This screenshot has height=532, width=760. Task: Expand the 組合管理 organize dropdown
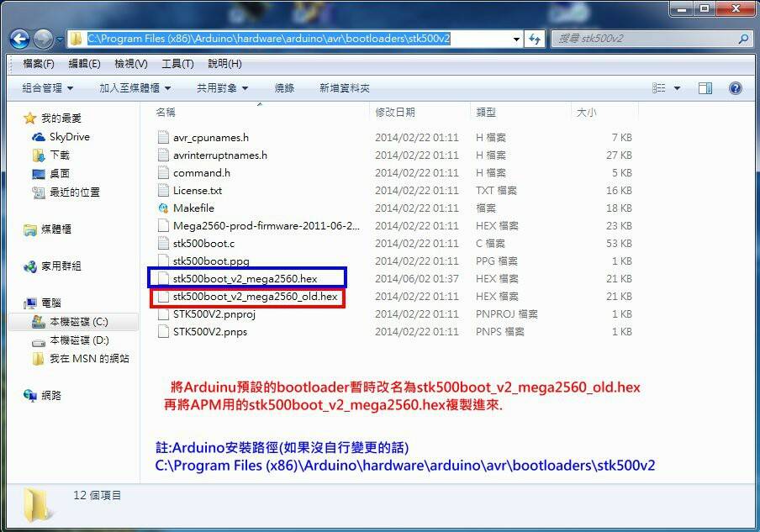tap(48, 87)
